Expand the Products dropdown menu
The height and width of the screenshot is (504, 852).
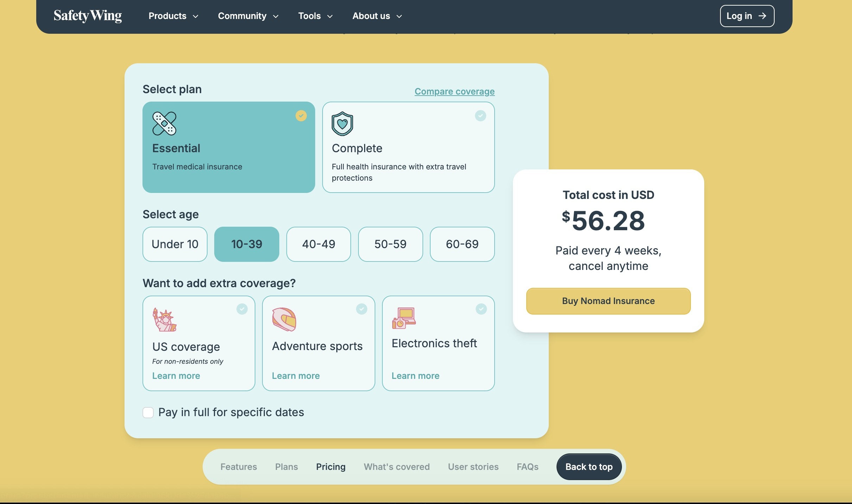click(173, 16)
